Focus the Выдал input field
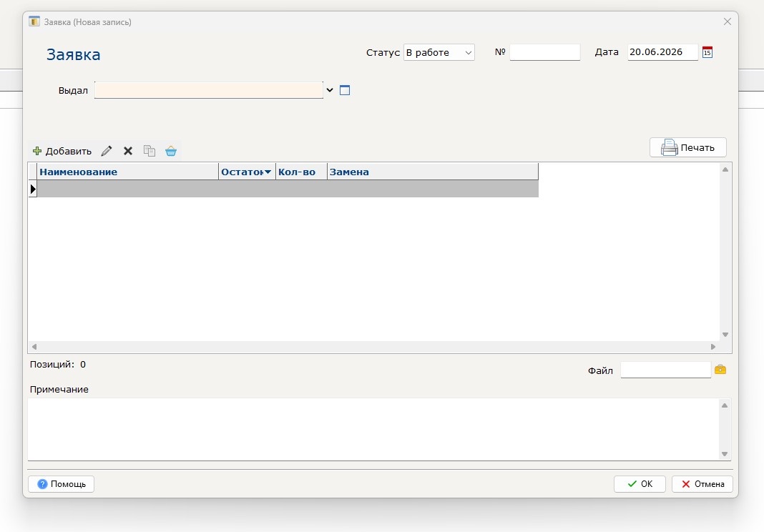This screenshot has height=532, width=764. 209,90
